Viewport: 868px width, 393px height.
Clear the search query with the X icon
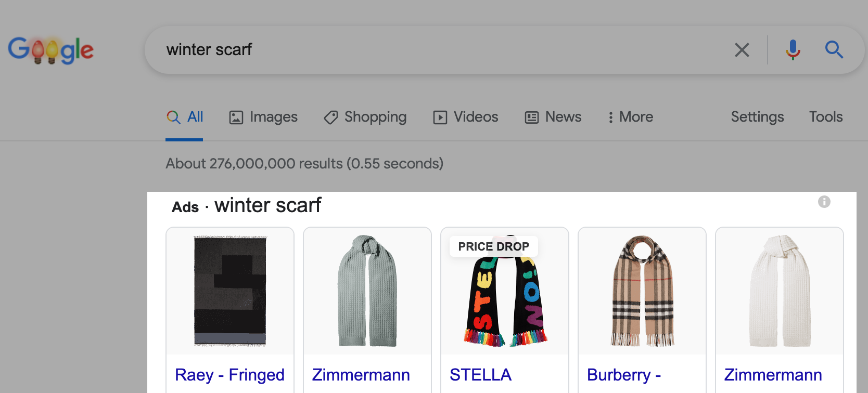[742, 50]
